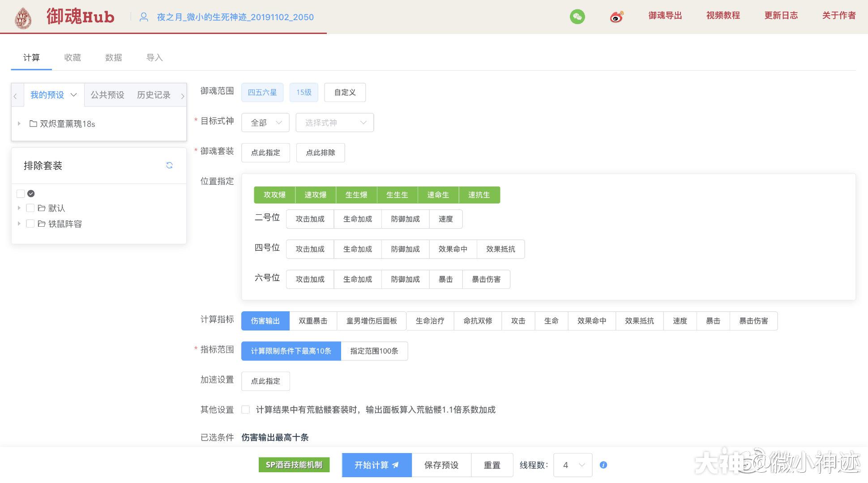Image resolution: width=868 pixels, height=483 pixels.
Task: Apply the 速抗生 position preset
Action: tap(479, 195)
